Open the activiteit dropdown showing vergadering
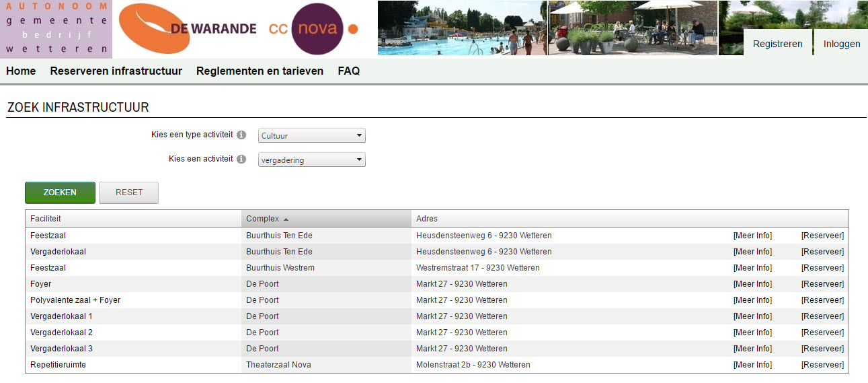Image resolution: width=868 pixels, height=383 pixels. point(312,160)
